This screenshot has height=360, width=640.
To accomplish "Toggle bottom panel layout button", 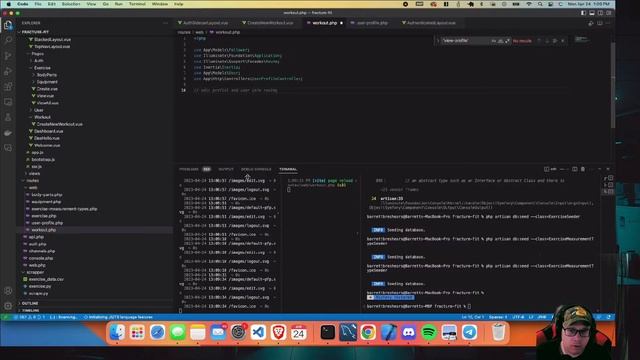I will point(592,13).
